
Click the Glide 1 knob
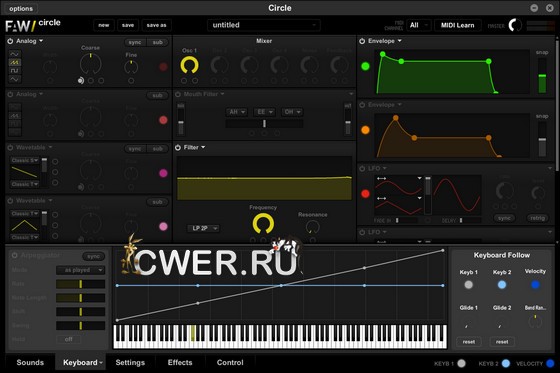coord(468,323)
